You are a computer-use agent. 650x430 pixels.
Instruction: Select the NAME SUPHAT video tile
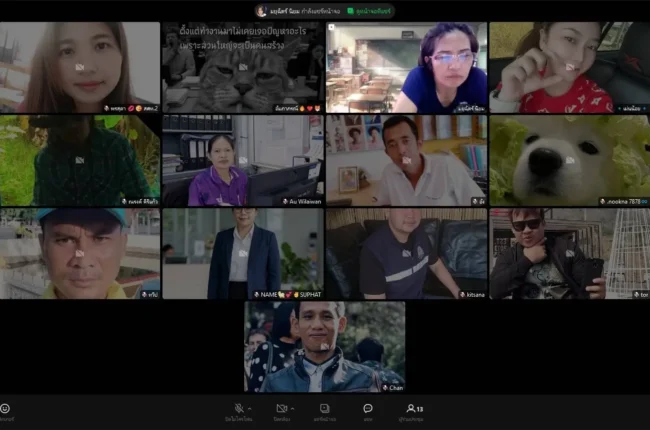(243, 253)
